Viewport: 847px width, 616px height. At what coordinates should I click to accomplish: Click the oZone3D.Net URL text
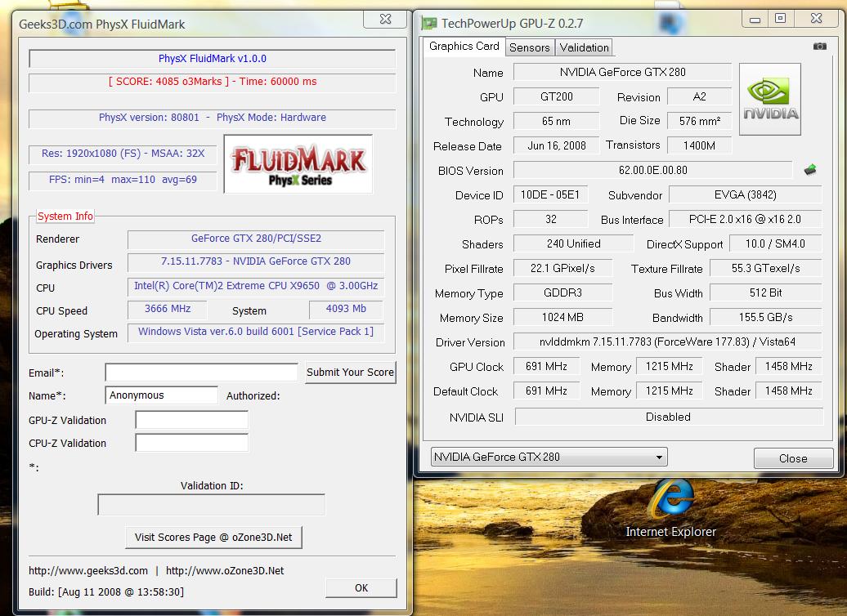coord(225,570)
